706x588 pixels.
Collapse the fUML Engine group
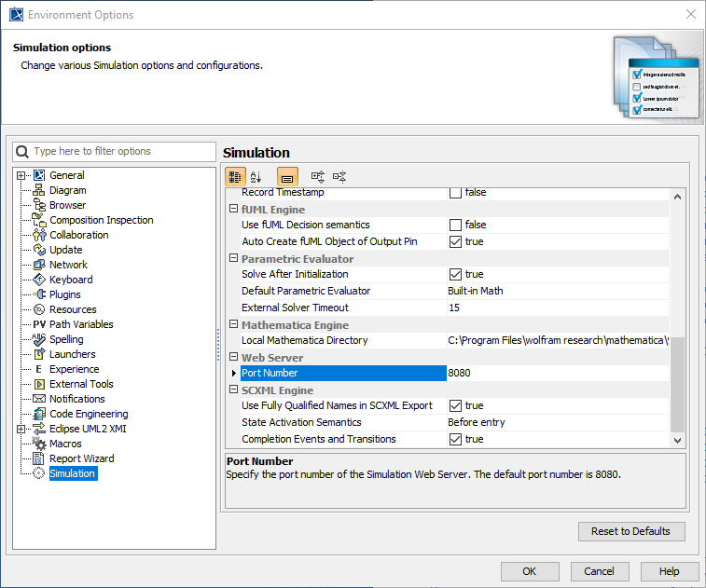pos(233,209)
